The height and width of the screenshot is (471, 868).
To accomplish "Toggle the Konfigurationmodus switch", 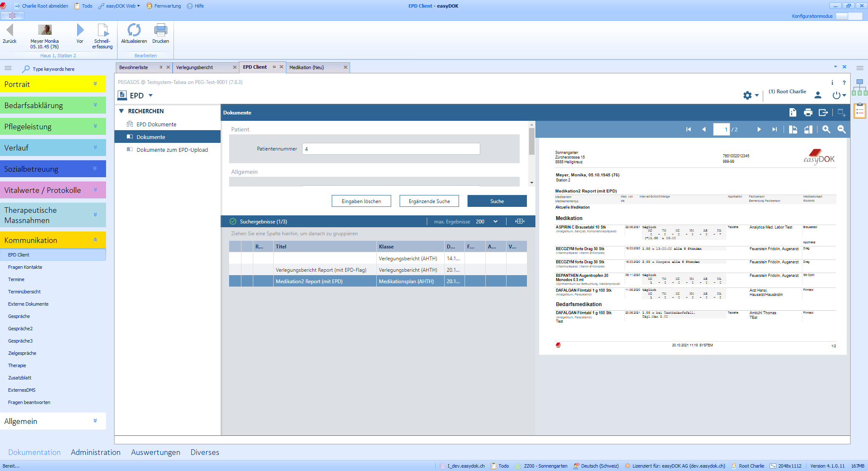I will tap(849, 16).
